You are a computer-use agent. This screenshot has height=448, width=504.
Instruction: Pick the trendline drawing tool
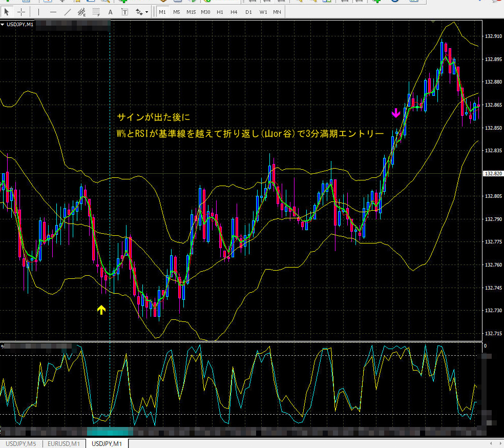68,12
